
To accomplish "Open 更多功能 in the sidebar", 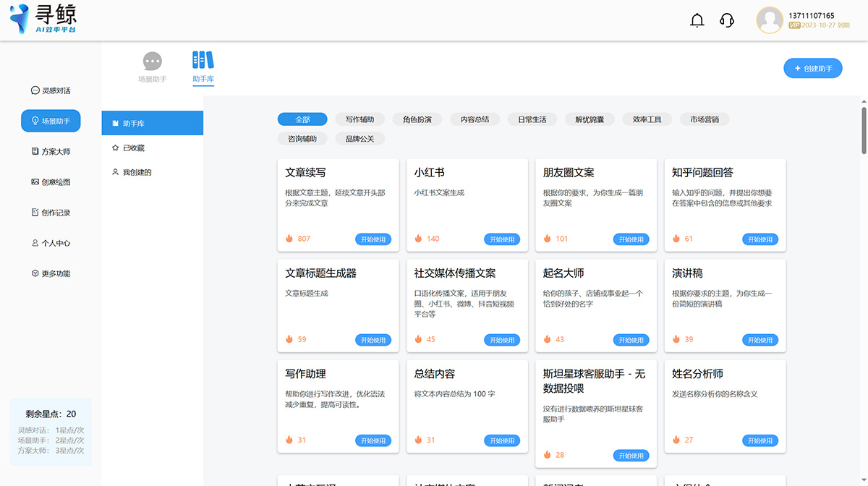I will 51,273.
